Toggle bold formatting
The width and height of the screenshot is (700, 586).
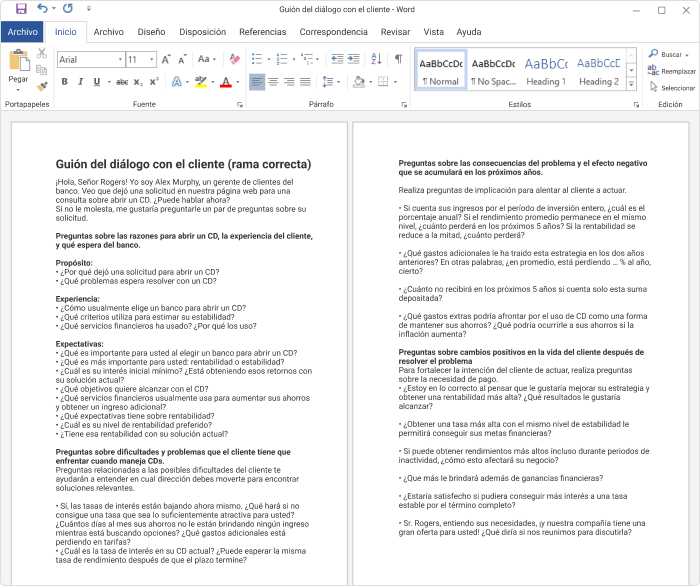coord(65,82)
